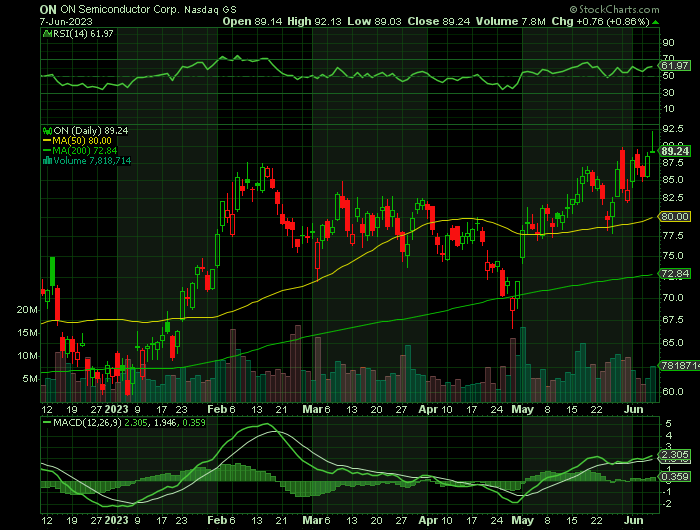Click the 67.5 price axis label

[x=673, y=320]
